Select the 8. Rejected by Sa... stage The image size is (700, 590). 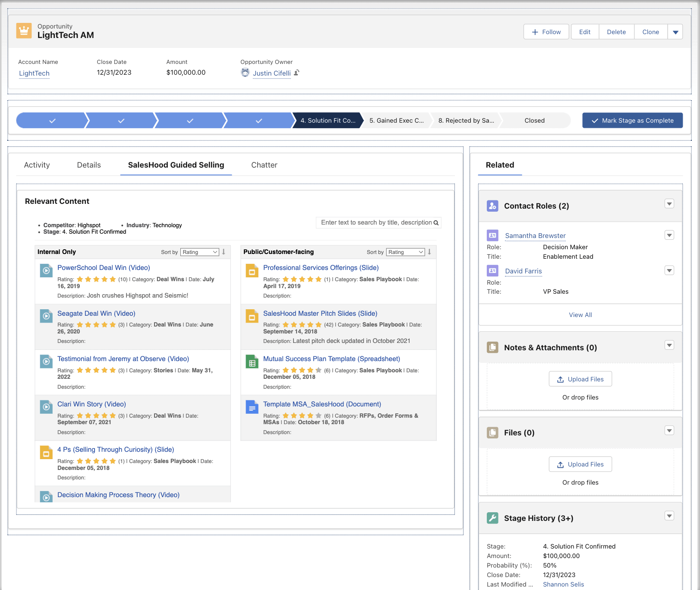click(466, 121)
